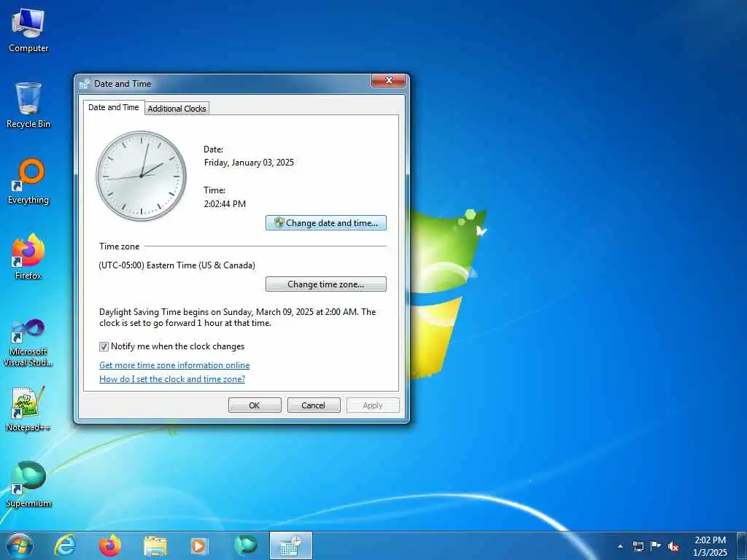
Task: Click the time value 2:02:44 PM
Action: click(225, 204)
